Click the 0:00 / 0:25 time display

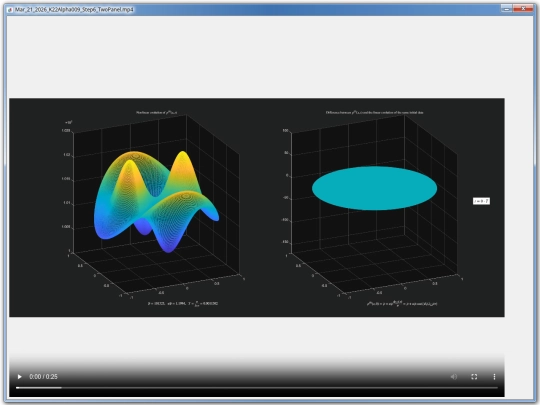point(43,377)
